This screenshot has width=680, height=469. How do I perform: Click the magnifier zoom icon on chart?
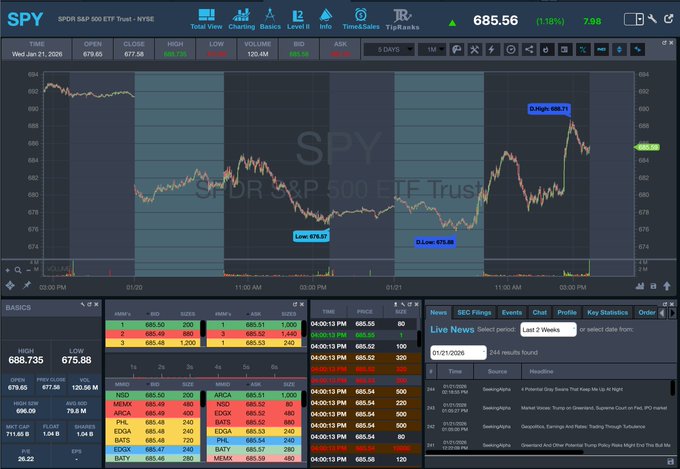[x=18, y=270]
